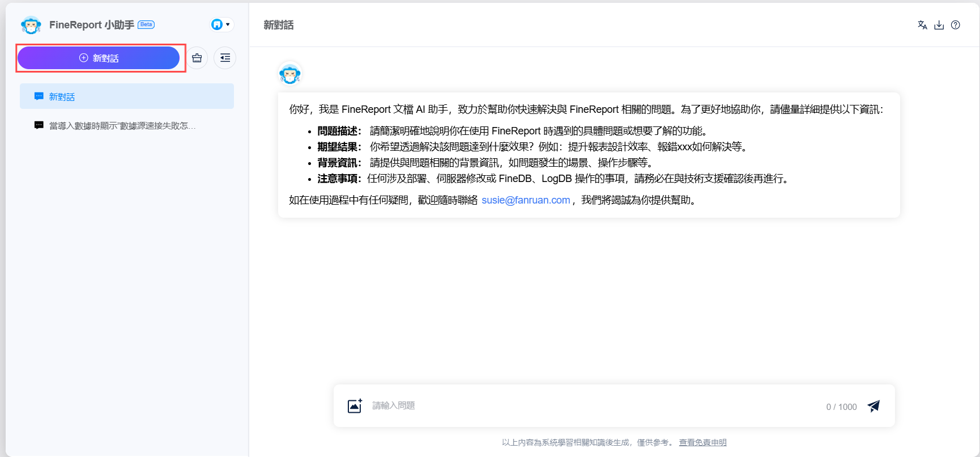This screenshot has height=457, width=980.
Task: Open the product switcher dropdown next to Beta
Action: point(221,24)
